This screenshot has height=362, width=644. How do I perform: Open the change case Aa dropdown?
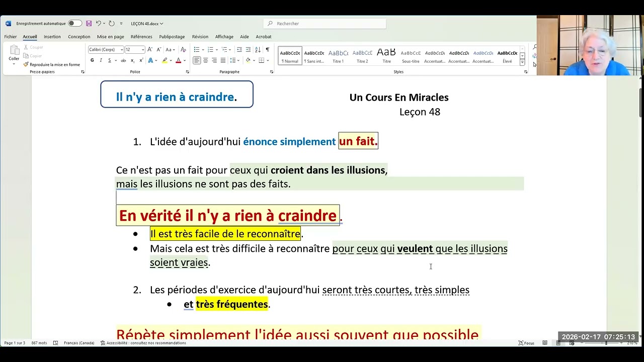[x=170, y=49]
